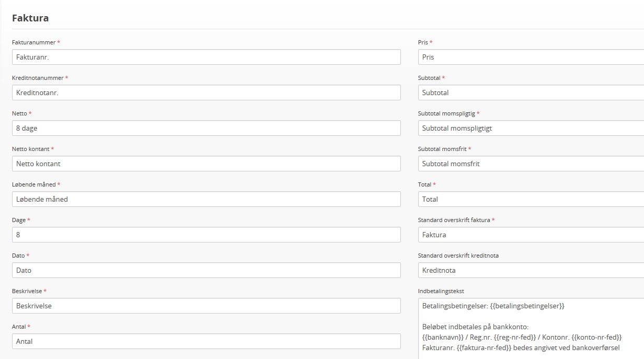Select the Kreditnotanummer text field
Image resolution: width=644 pixels, height=359 pixels.
pos(206,92)
